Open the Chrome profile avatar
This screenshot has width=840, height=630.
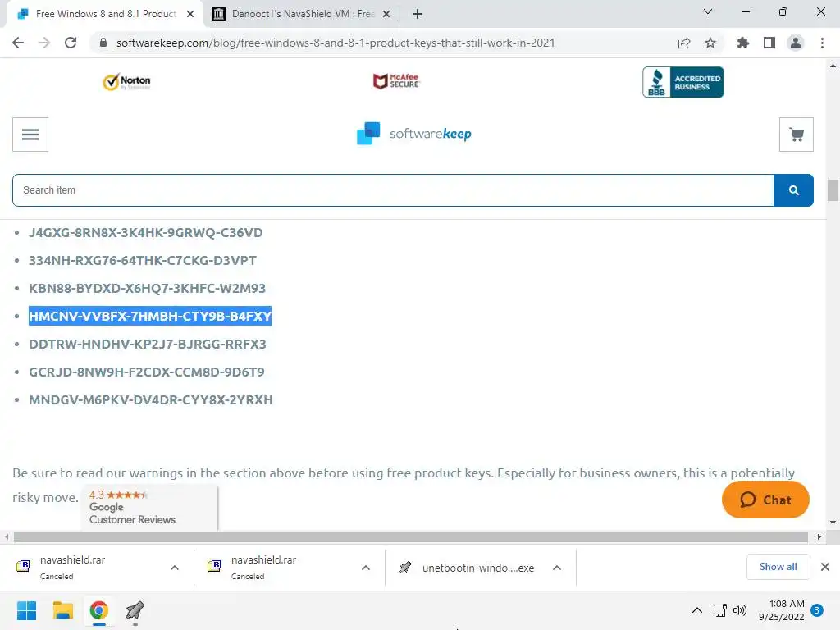click(x=796, y=43)
